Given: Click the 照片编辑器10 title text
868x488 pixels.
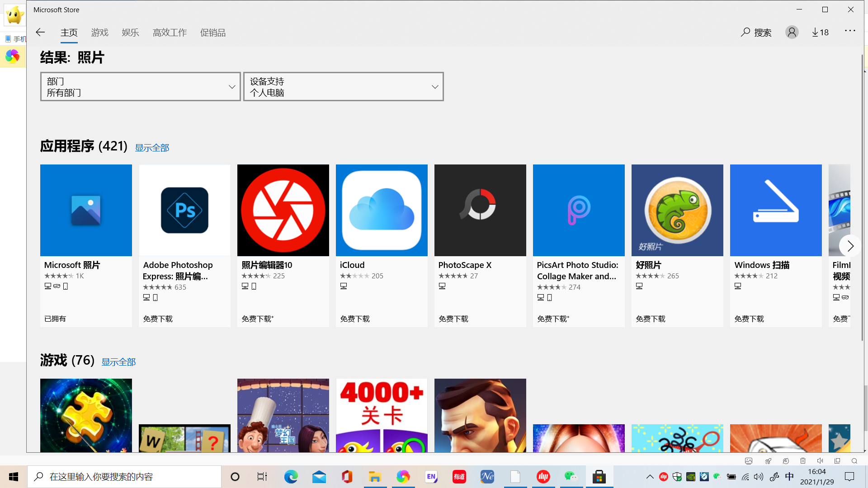Looking at the screenshot, I should tap(267, 265).
